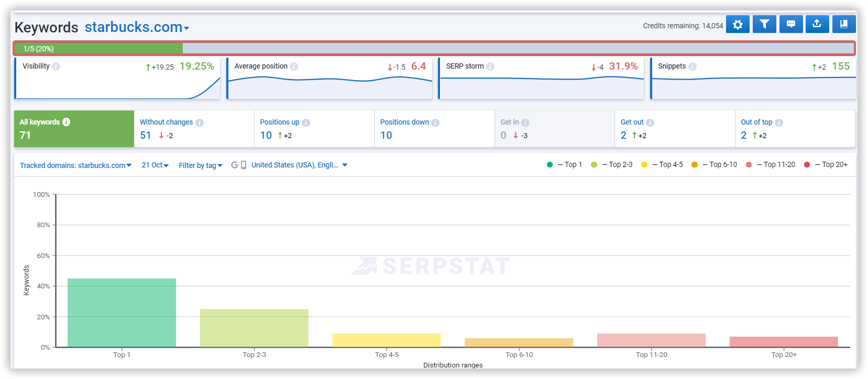Open the Snippets metric card
Image resolution: width=868 pixels, height=379 pixels.
(753, 79)
